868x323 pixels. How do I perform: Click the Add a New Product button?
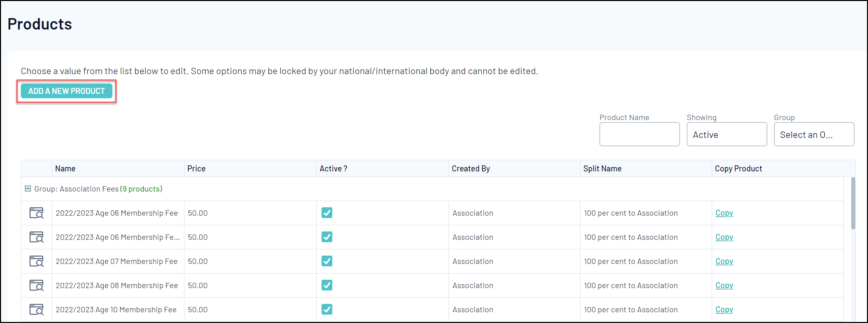coord(66,91)
